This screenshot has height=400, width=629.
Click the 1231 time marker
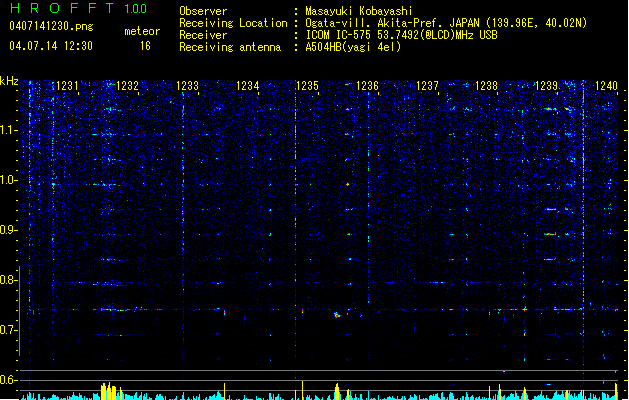(67, 86)
